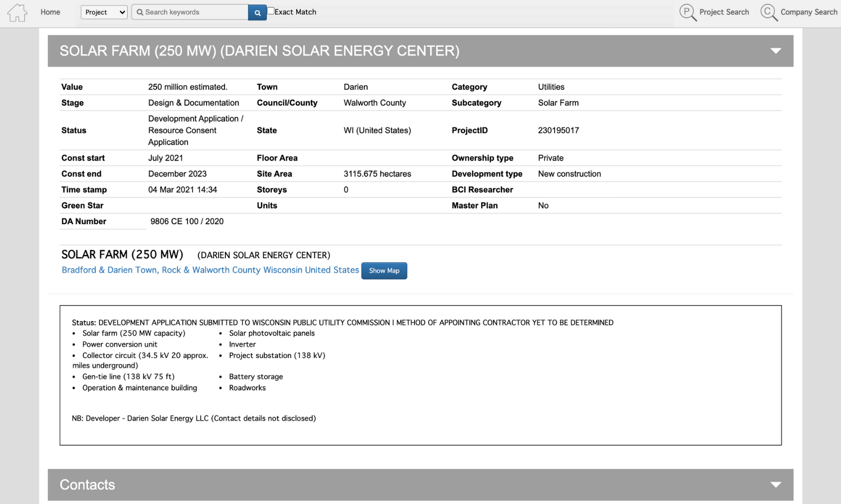Click the 'Operation & maintenance building' bullet
Image resolution: width=841 pixels, height=504 pixels.
pos(140,388)
